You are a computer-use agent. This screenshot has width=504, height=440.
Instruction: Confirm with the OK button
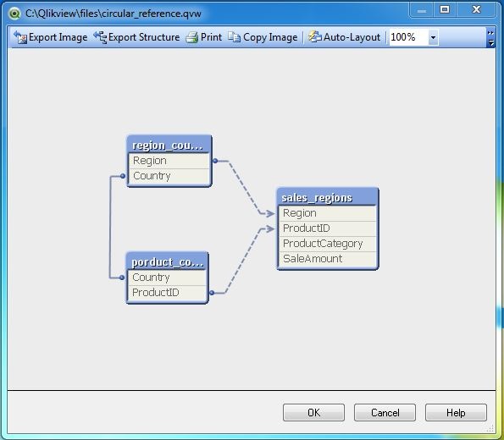tap(313, 412)
